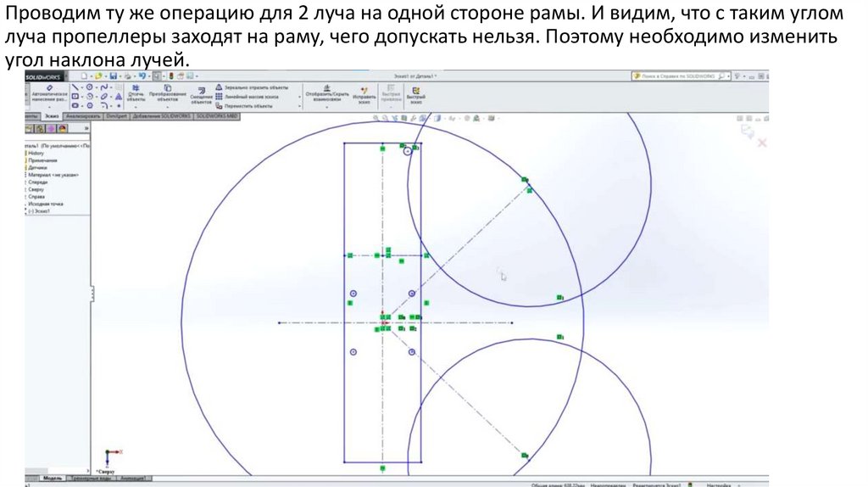Screen dimensions: 868x487
Task: Select Примечания in the feature tree
Action: 42,160
